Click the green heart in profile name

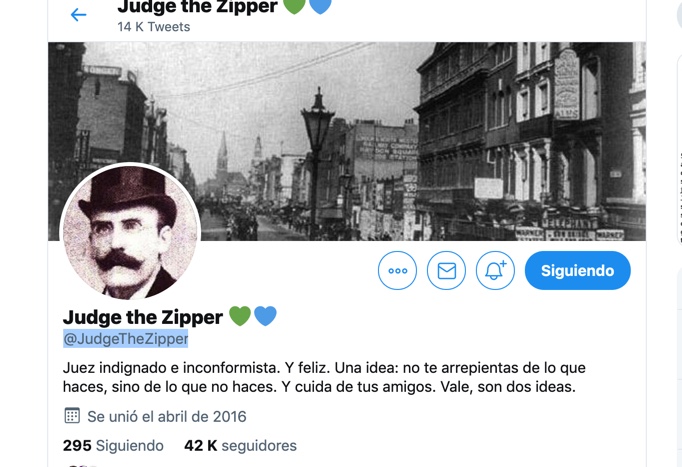(240, 316)
